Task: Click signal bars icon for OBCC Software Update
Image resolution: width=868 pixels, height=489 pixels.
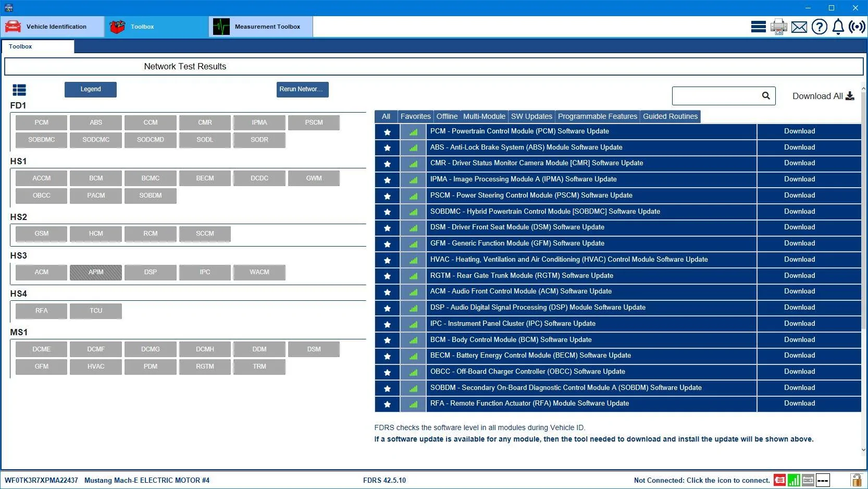Action: click(413, 372)
